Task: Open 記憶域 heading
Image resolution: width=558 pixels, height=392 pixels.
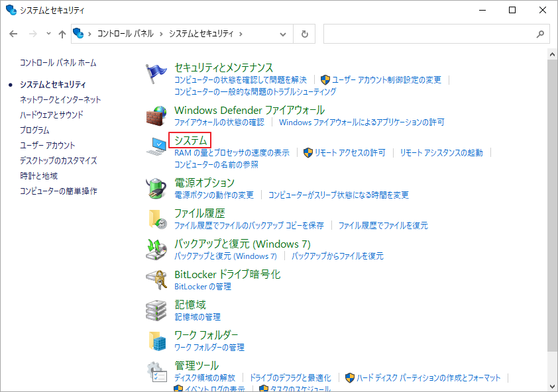Action: click(190, 305)
